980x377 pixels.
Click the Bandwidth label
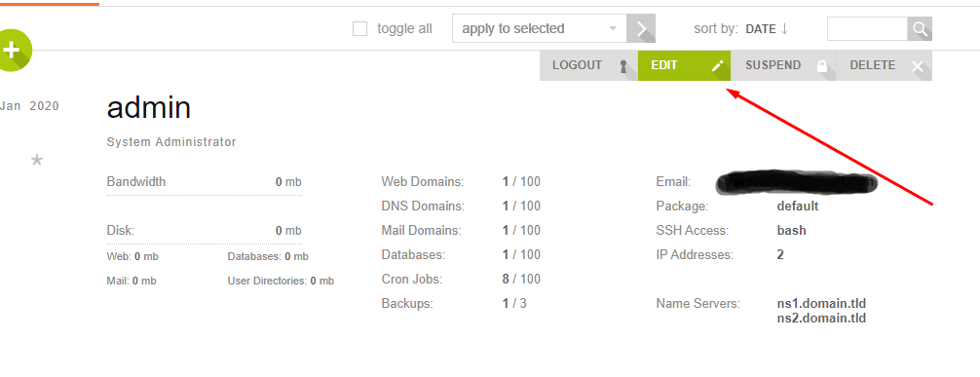coord(136,182)
